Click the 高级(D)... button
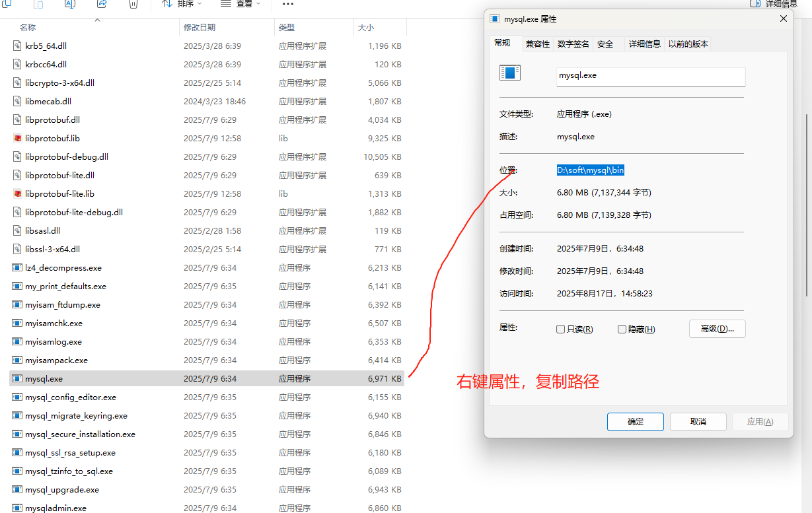Screen dimensions: 812x513 pos(718,329)
